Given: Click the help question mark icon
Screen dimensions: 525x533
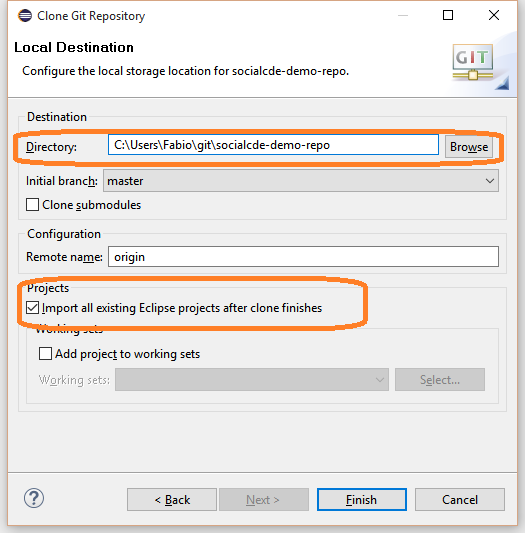Looking at the screenshot, I should 34,498.
